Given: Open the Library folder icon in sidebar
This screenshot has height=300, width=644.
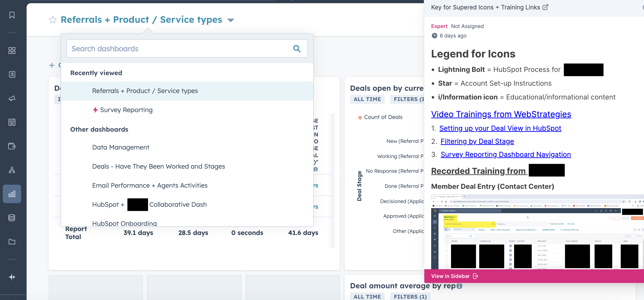Looking at the screenshot, I should [12, 242].
